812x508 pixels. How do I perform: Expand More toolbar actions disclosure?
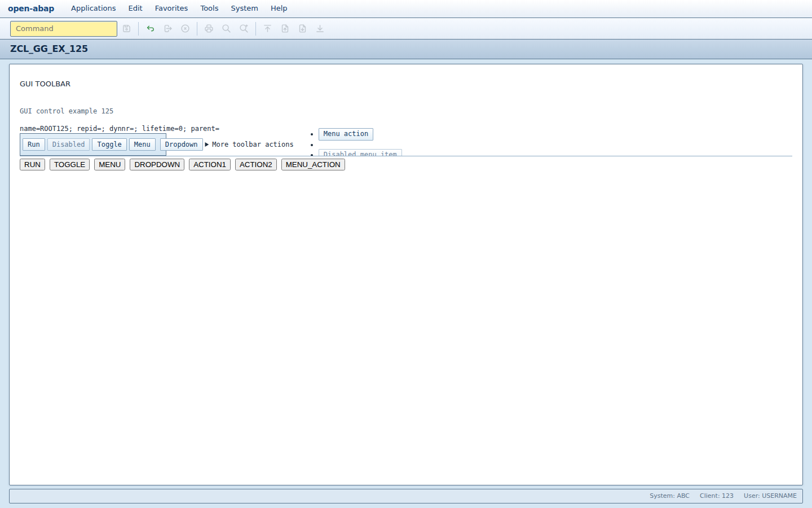pos(249,144)
